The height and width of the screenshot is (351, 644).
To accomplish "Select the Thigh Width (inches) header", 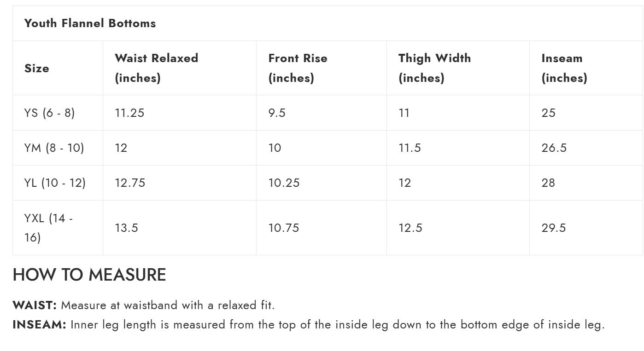I will pos(434,68).
